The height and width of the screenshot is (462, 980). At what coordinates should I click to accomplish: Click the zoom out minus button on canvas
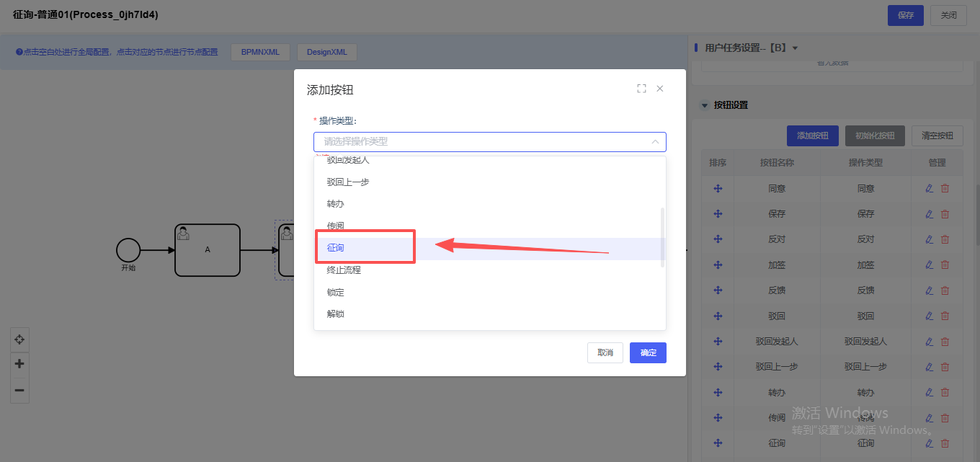pyautogui.click(x=19, y=390)
